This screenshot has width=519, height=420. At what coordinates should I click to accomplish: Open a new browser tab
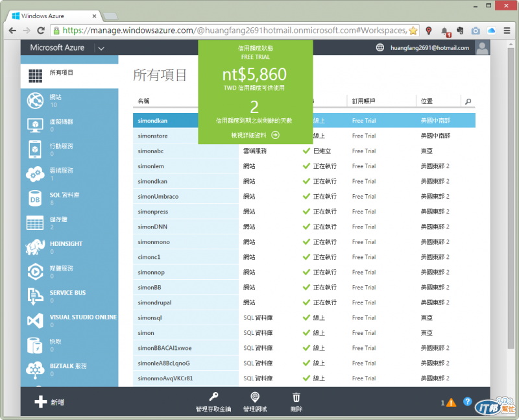click(110, 16)
